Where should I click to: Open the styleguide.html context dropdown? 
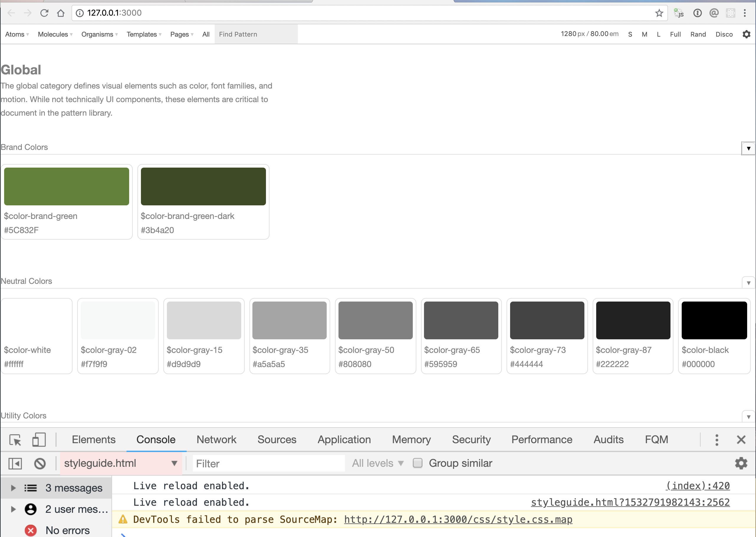point(120,463)
